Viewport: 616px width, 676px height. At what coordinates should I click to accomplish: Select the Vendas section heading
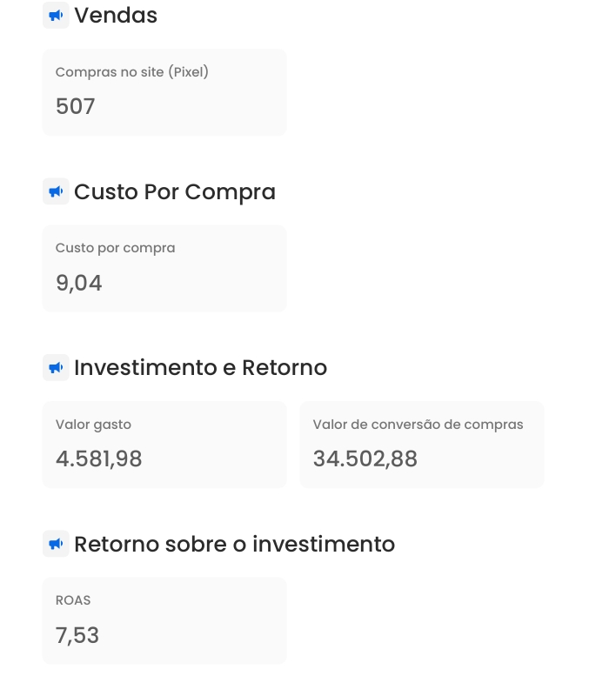[116, 16]
